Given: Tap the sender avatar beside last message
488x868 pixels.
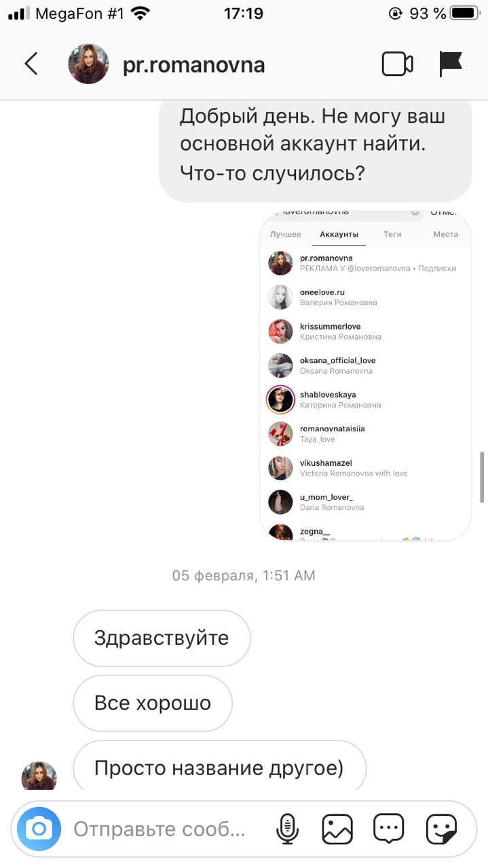Looking at the screenshot, I should [39, 775].
